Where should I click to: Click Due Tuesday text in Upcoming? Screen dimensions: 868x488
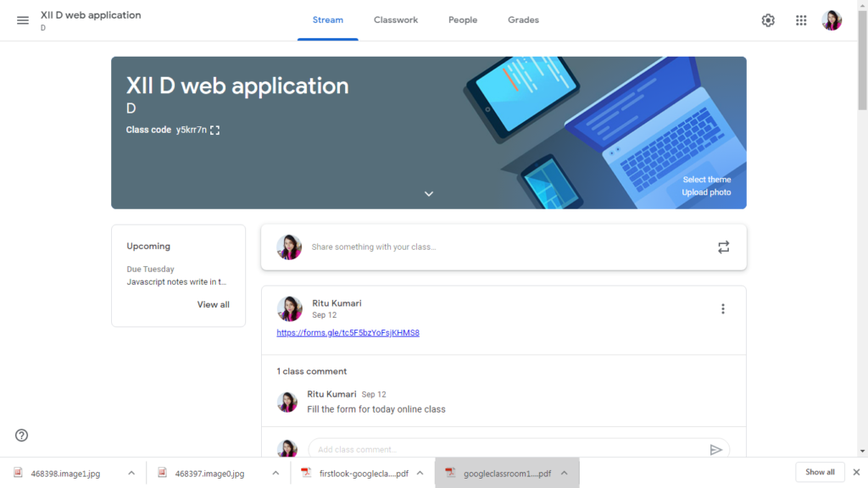pos(151,269)
